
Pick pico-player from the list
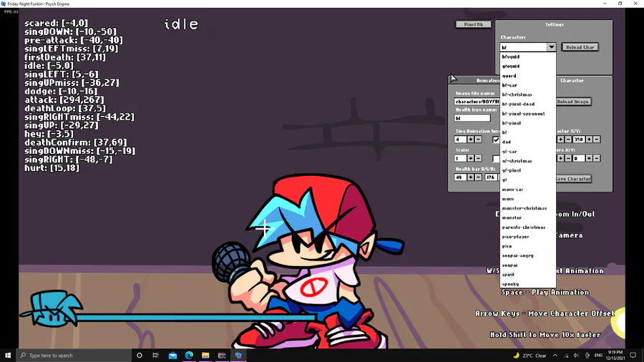coord(528,236)
